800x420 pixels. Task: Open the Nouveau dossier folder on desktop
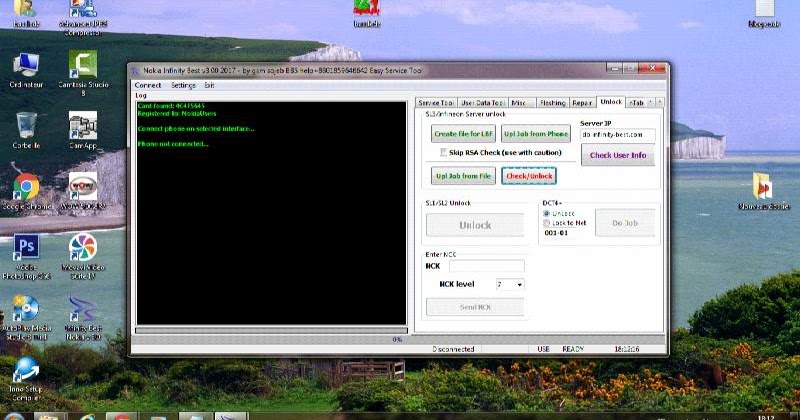tap(763, 192)
